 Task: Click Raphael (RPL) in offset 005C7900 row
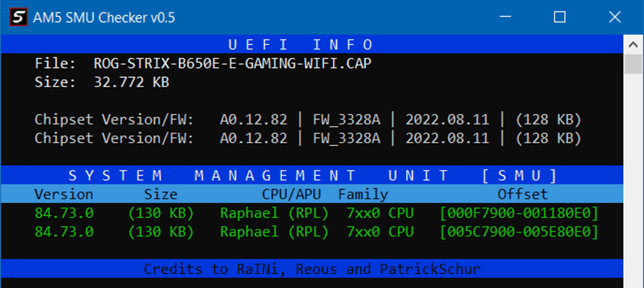click(274, 232)
